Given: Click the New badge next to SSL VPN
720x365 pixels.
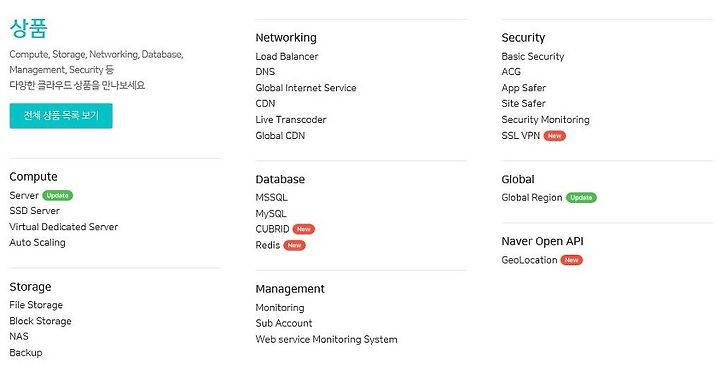Looking at the screenshot, I should (555, 136).
